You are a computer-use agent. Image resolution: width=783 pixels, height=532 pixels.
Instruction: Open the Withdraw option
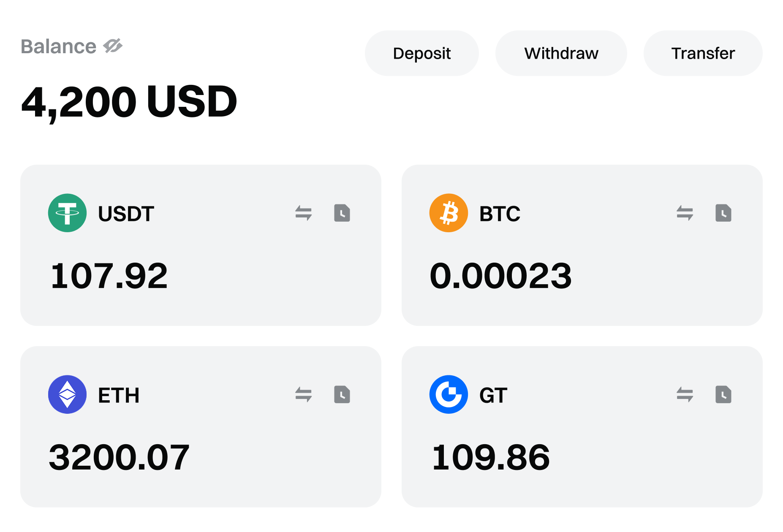[x=561, y=53]
